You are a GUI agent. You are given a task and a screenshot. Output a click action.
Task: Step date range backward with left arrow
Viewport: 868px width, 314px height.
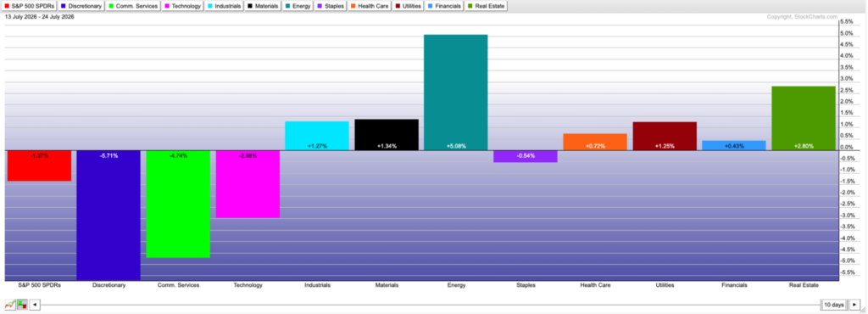[35, 305]
